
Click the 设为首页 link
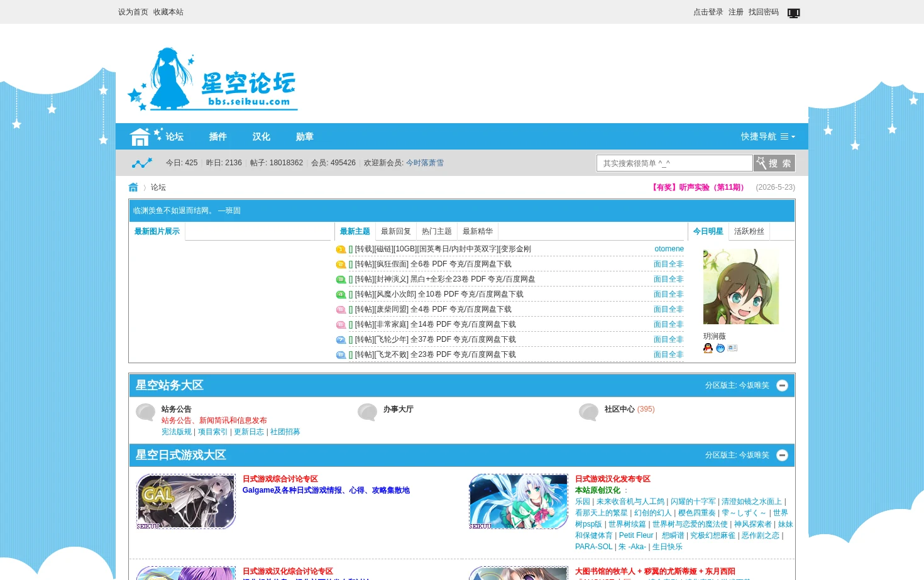point(133,12)
